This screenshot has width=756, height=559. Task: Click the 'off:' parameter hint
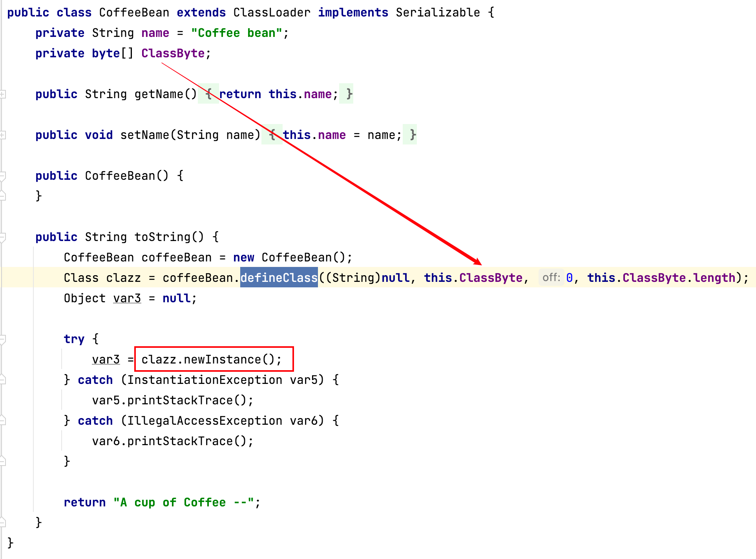click(x=551, y=278)
